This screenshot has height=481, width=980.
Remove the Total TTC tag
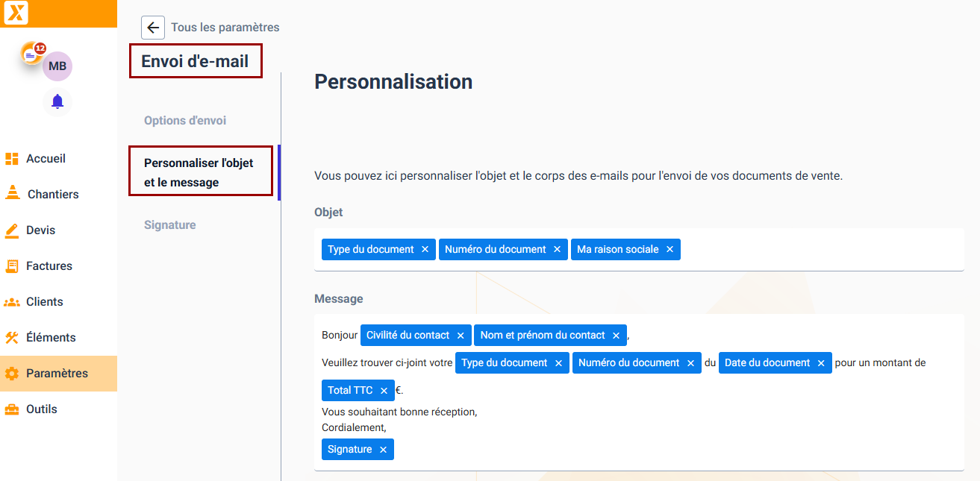(384, 391)
